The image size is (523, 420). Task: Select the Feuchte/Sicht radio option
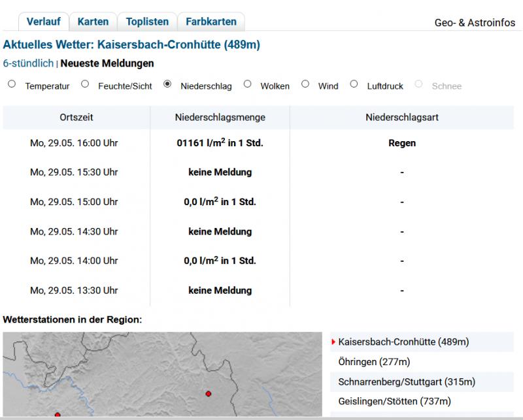pos(85,84)
